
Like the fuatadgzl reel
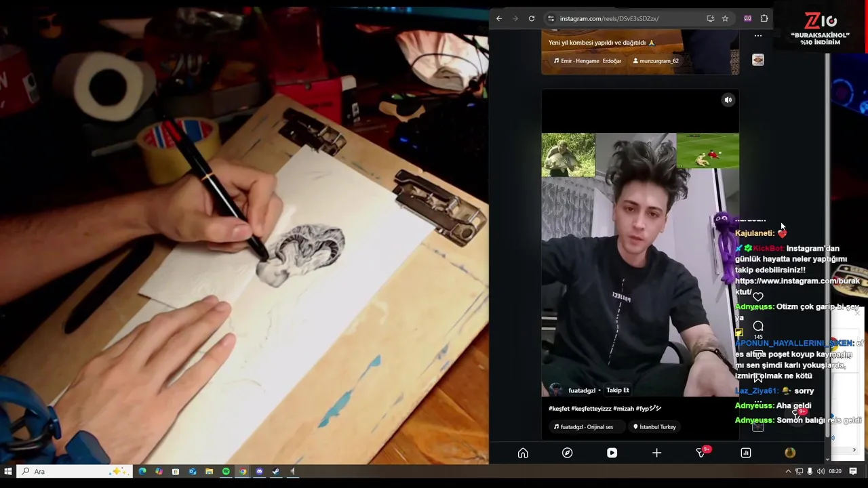click(758, 297)
